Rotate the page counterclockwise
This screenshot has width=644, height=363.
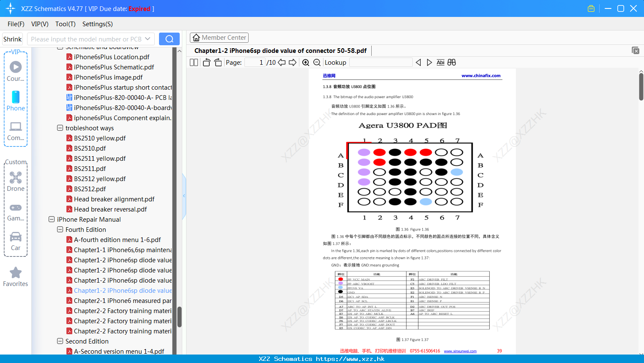coord(206,63)
